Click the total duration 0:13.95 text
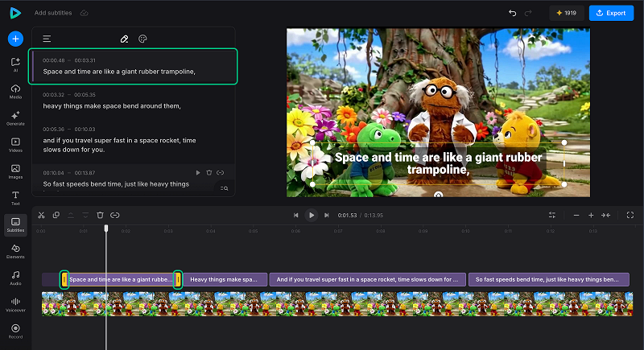The width and height of the screenshot is (644, 350). [x=374, y=216]
